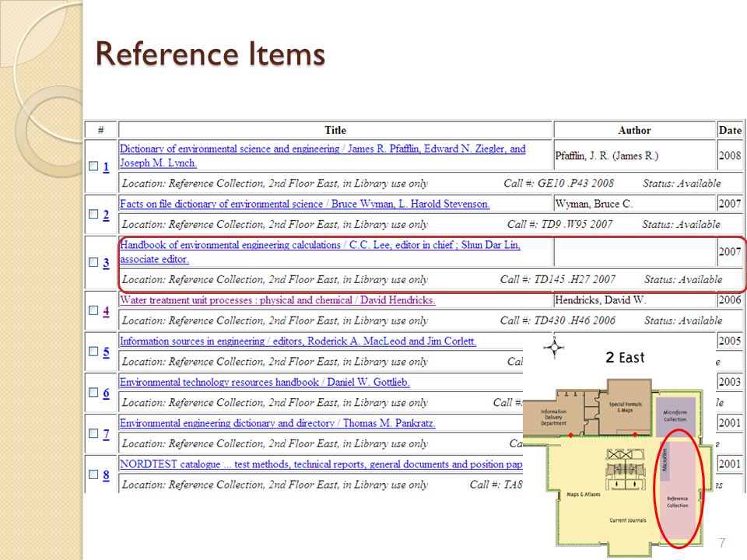
Task: Open Facts on file dictionary link
Action: click(x=304, y=204)
